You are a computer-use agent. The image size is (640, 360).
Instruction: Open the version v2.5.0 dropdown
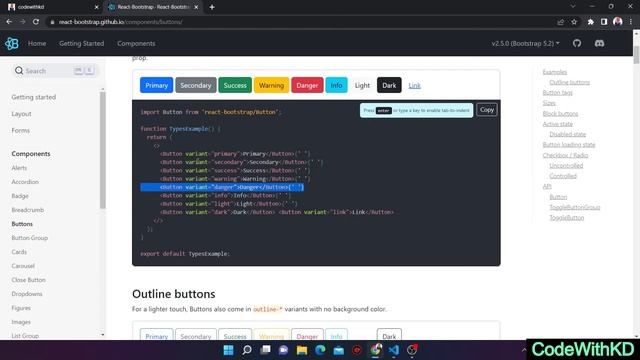click(x=525, y=43)
